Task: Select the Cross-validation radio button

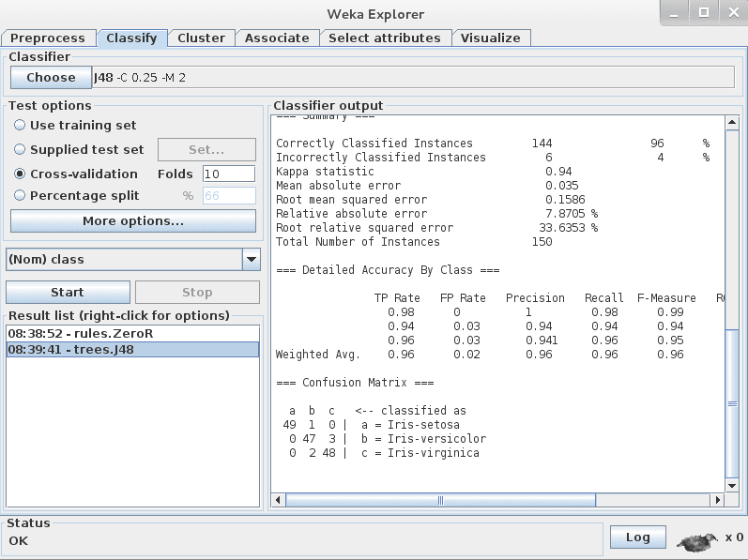Action: pos(20,174)
